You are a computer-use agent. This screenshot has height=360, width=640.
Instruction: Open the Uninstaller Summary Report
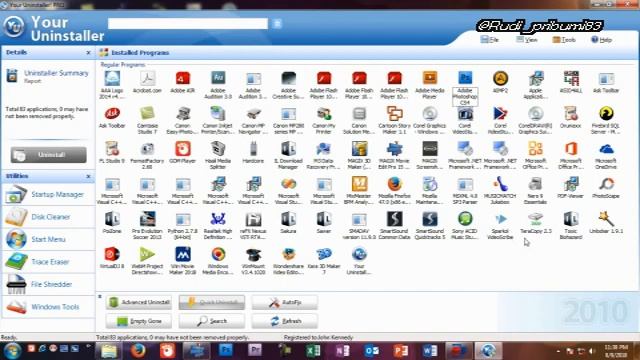pyautogui.click(x=48, y=76)
